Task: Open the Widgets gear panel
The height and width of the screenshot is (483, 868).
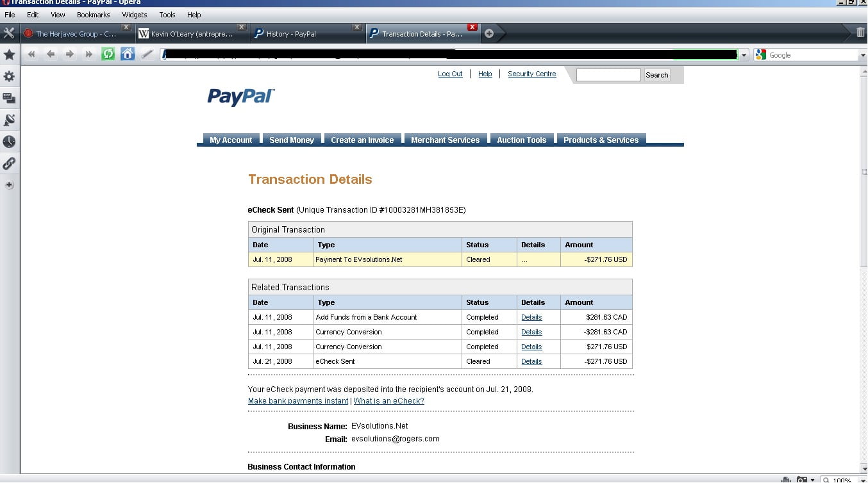Action: coord(9,76)
